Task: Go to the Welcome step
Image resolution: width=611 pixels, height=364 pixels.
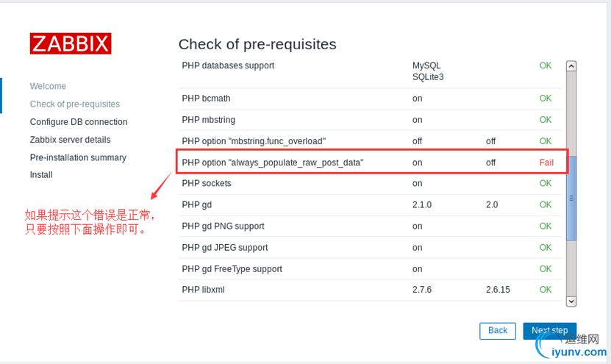Action: (x=48, y=86)
